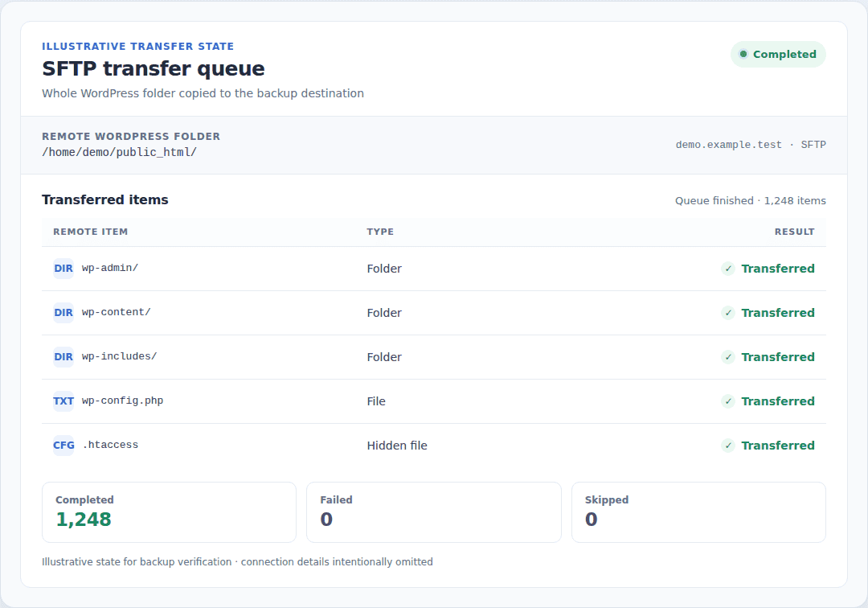Image resolution: width=868 pixels, height=608 pixels.
Task: Select the wp-config.php file name
Action: tap(122, 401)
